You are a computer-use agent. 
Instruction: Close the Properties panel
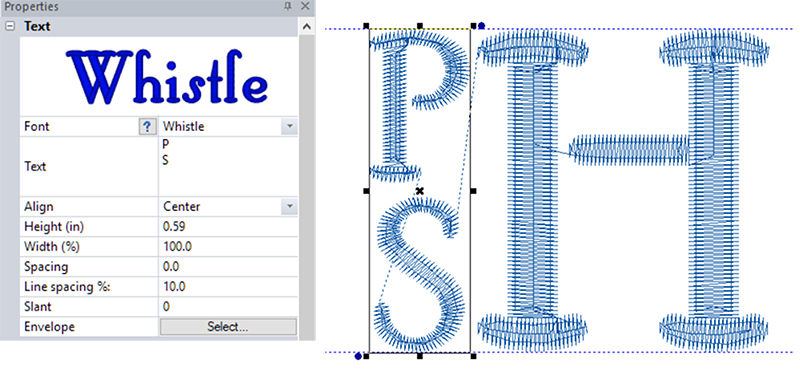305,6
